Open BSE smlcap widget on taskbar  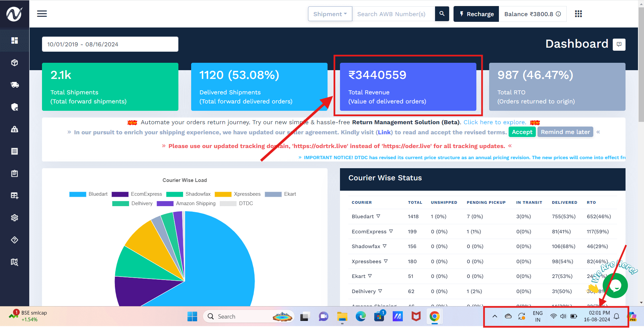pos(28,316)
